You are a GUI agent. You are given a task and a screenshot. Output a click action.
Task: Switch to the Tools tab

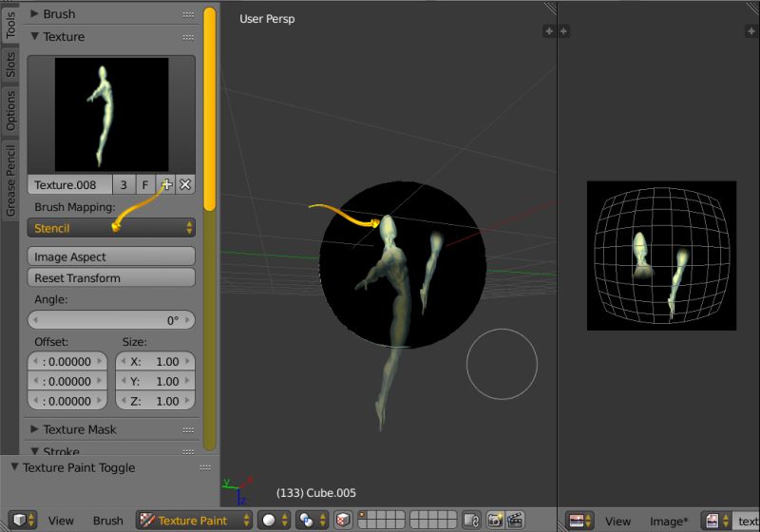tap(10, 25)
